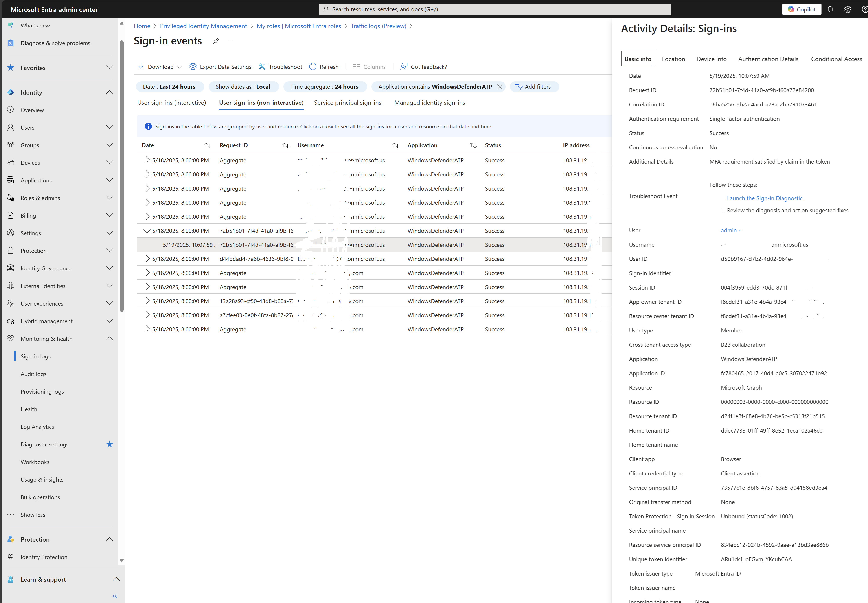
Task: Edit visible Columns for the table
Action: 369,66
